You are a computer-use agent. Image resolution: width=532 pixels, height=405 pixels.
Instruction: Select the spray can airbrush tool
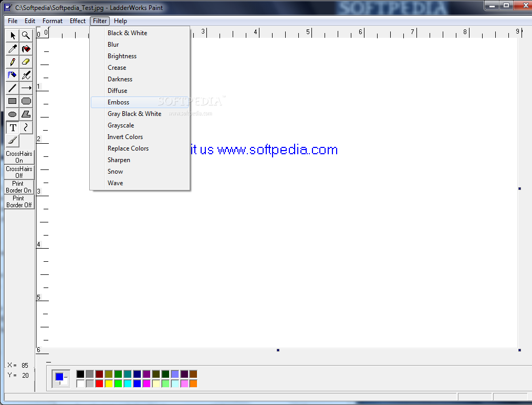click(13, 75)
